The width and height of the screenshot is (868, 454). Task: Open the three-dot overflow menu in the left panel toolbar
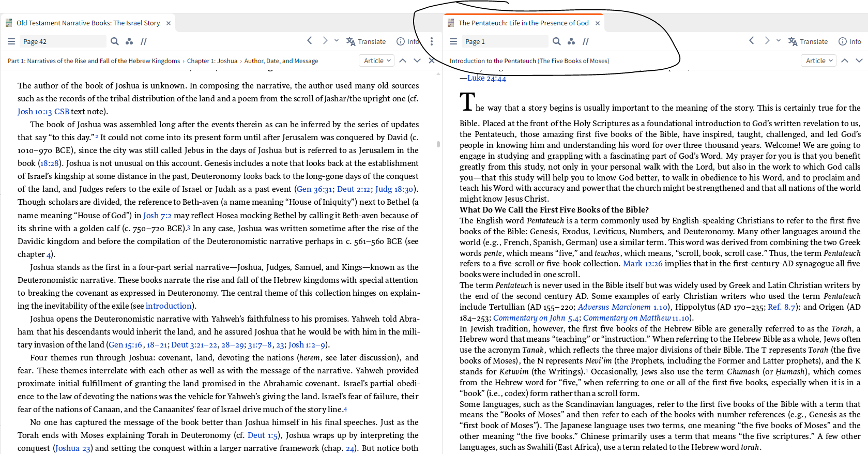pyautogui.click(x=432, y=41)
